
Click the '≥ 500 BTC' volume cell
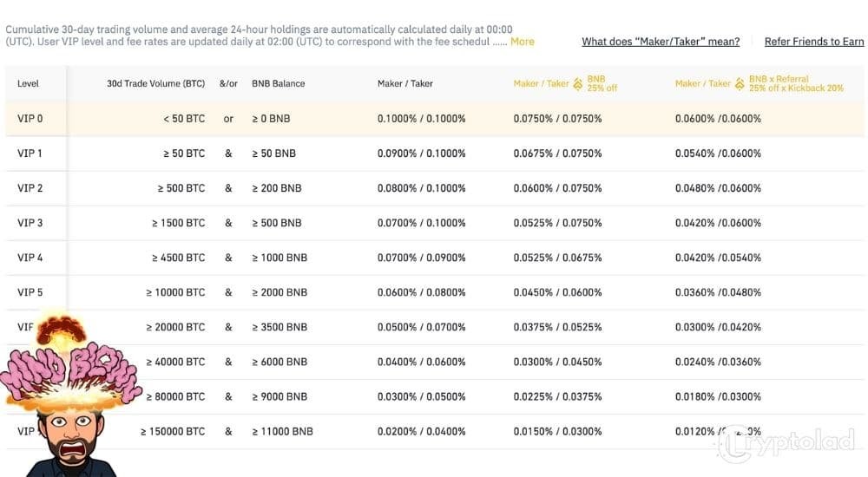click(181, 188)
